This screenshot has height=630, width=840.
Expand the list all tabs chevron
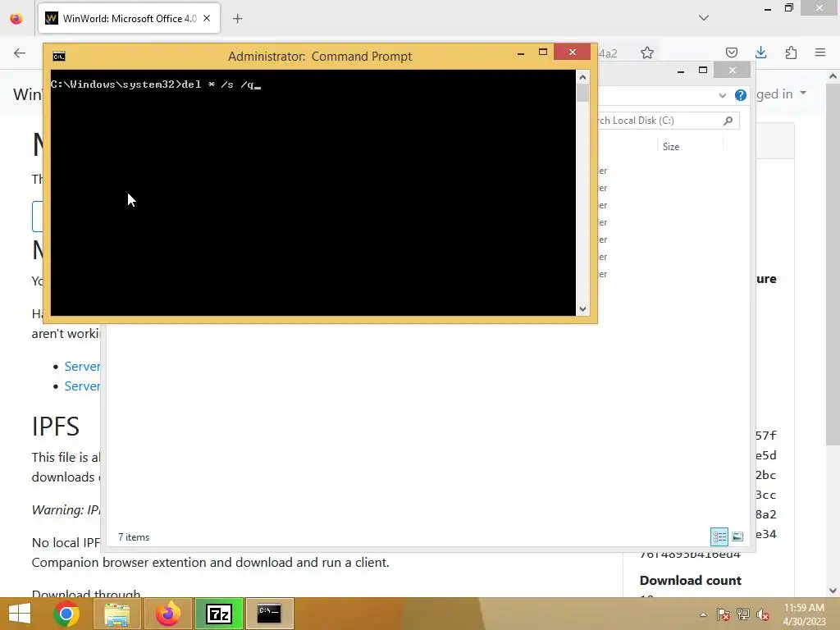[x=704, y=18]
